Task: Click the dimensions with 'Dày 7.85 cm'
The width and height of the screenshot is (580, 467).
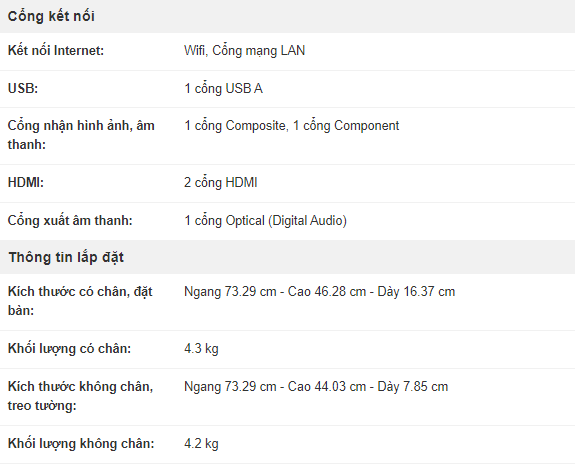Action: click(x=316, y=387)
